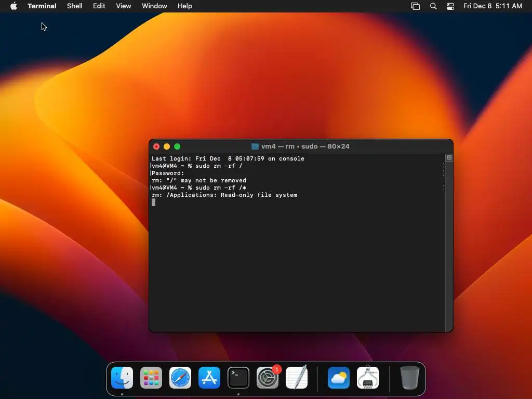Click the 'sudo rm -rf /' command line
532x399 pixels.
click(197, 166)
